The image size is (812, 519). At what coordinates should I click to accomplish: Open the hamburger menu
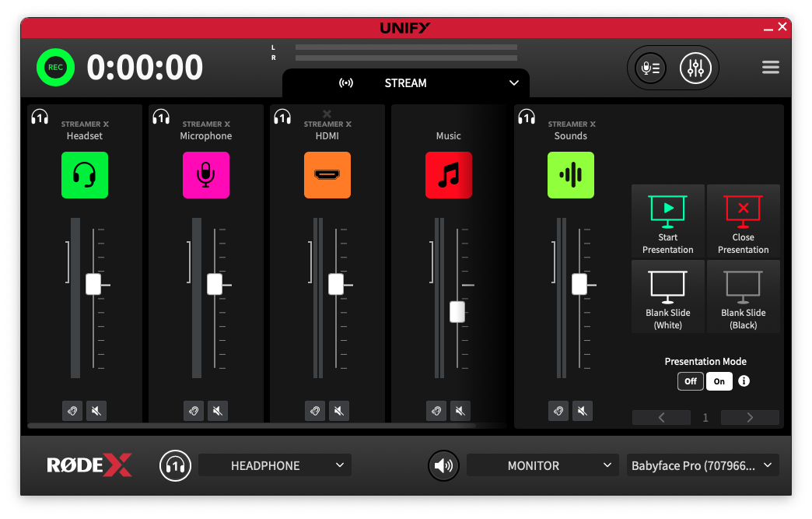coord(771,68)
